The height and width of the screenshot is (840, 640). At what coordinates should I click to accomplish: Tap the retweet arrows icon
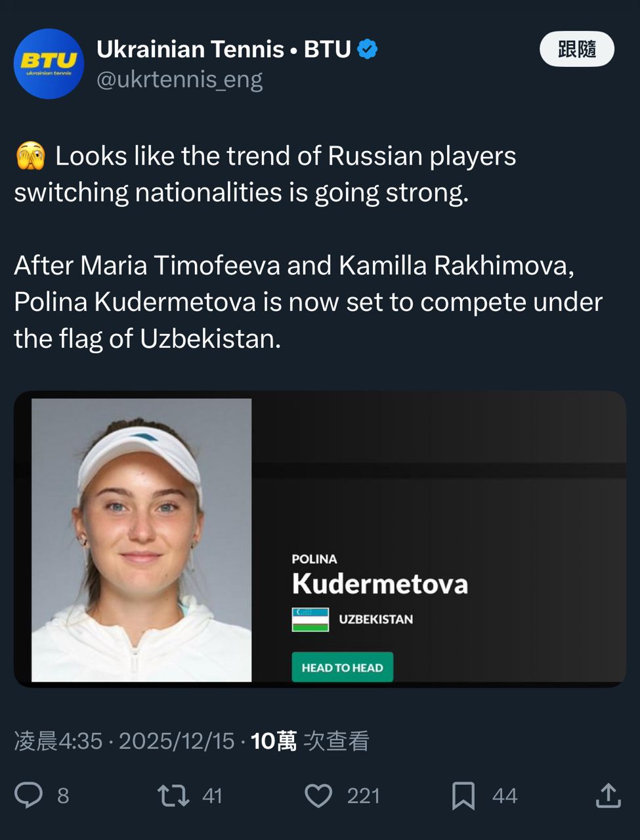(x=173, y=795)
